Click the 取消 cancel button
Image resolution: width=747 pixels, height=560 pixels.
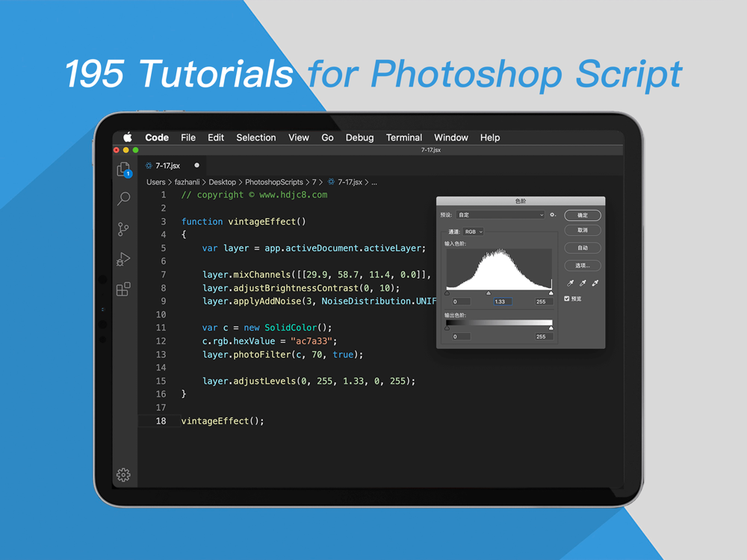click(583, 231)
